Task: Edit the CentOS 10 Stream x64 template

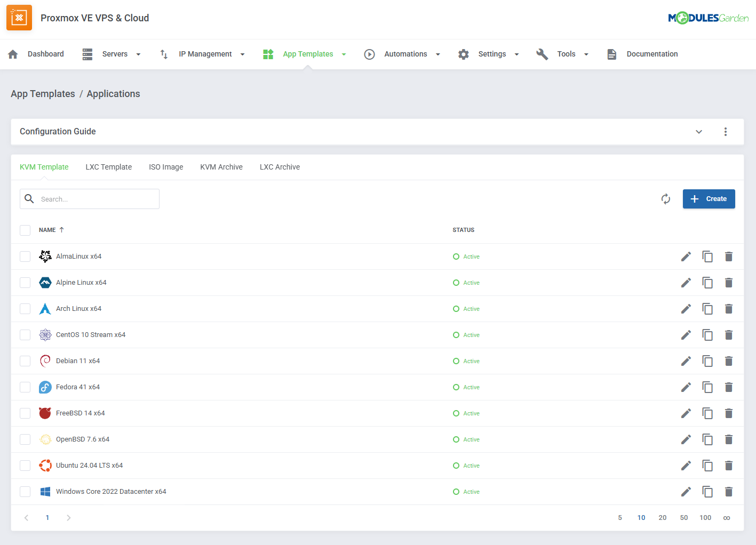Action: 686,335
